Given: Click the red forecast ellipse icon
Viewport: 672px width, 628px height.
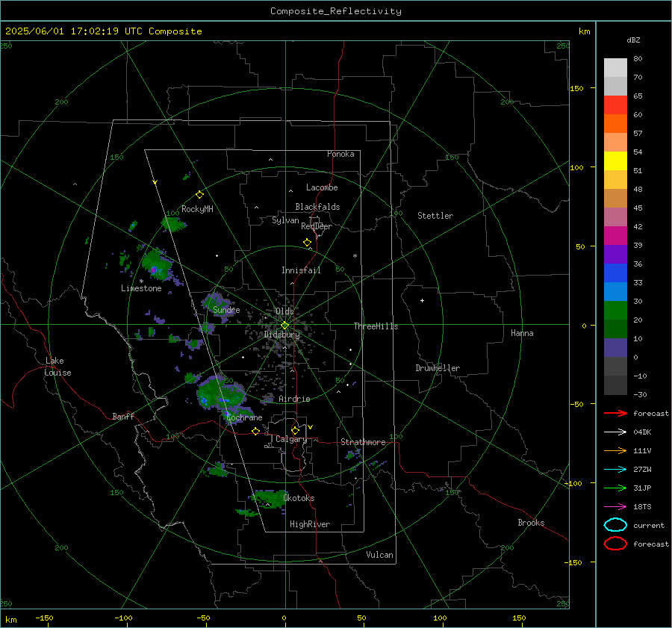Looking at the screenshot, I should [x=615, y=544].
